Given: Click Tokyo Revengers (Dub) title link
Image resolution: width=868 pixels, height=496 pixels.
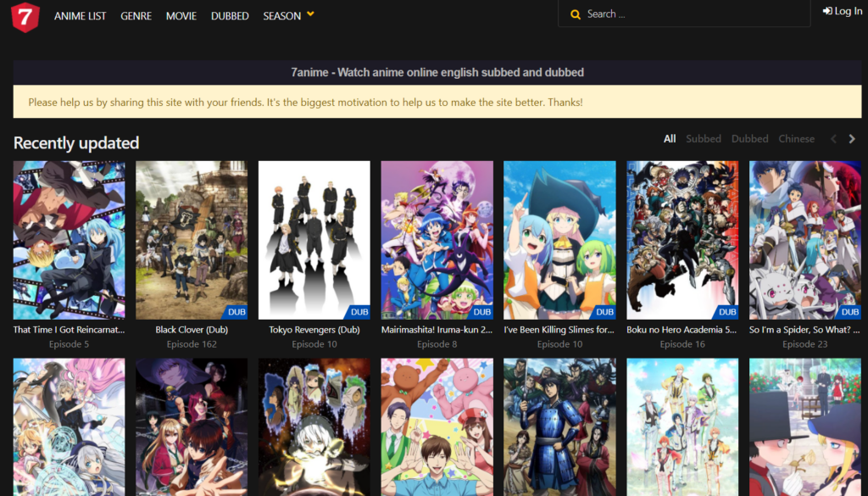Looking at the screenshot, I should pos(314,330).
